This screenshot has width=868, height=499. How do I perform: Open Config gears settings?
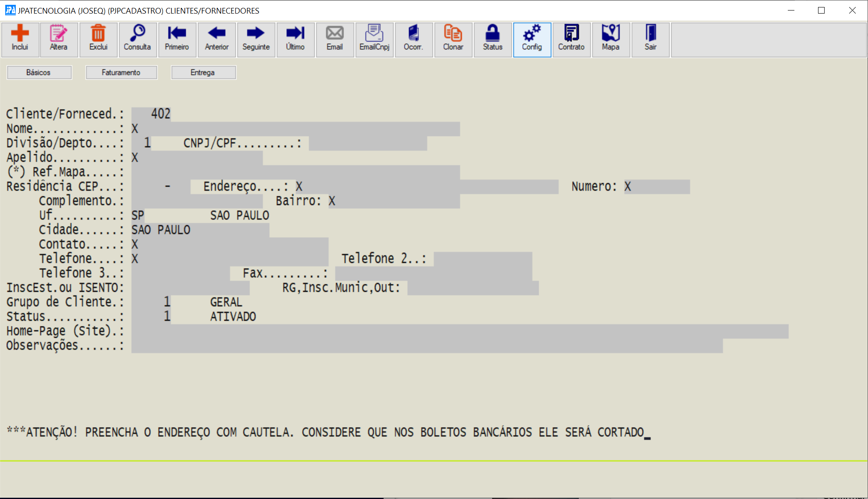point(532,39)
